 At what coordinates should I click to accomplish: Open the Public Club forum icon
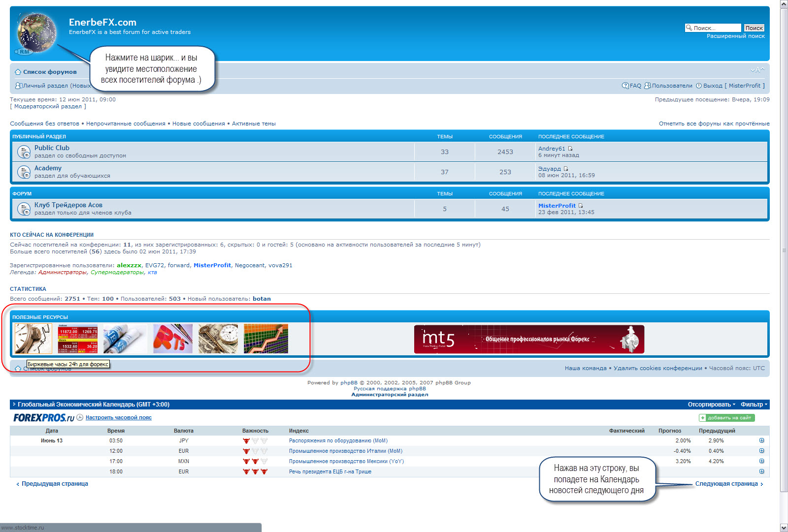(24, 152)
